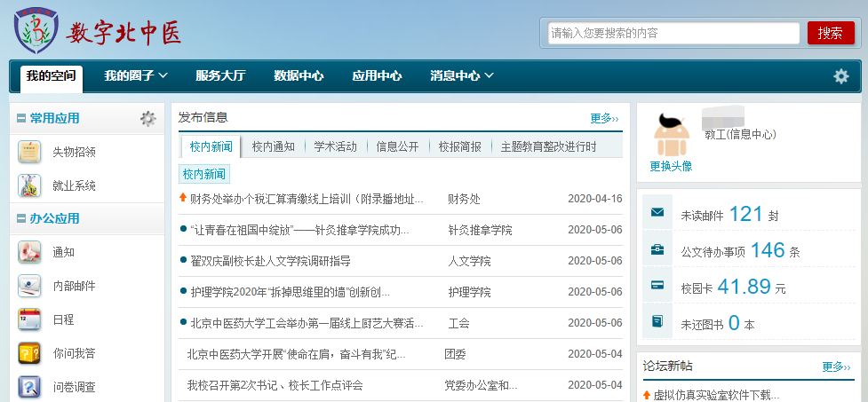Collapse the 常用应用 section
Screen dimensions: 868x402
click(22, 118)
